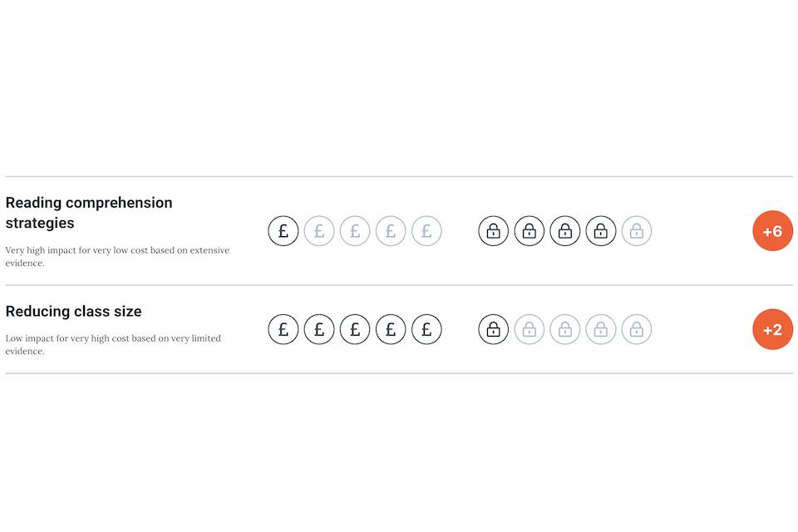Viewport: 798px width, 532px height.
Task: Click first pound icon for Reducing class size
Action: pos(283,330)
